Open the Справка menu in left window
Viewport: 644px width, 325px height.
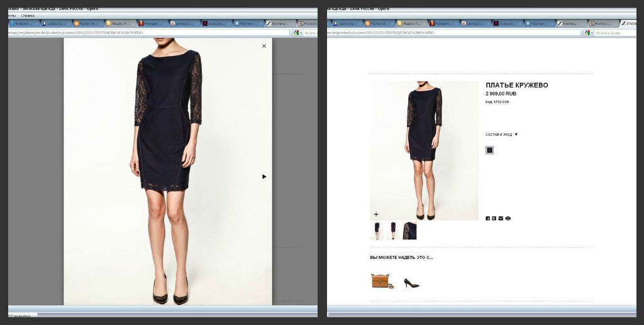[x=28, y=16]
